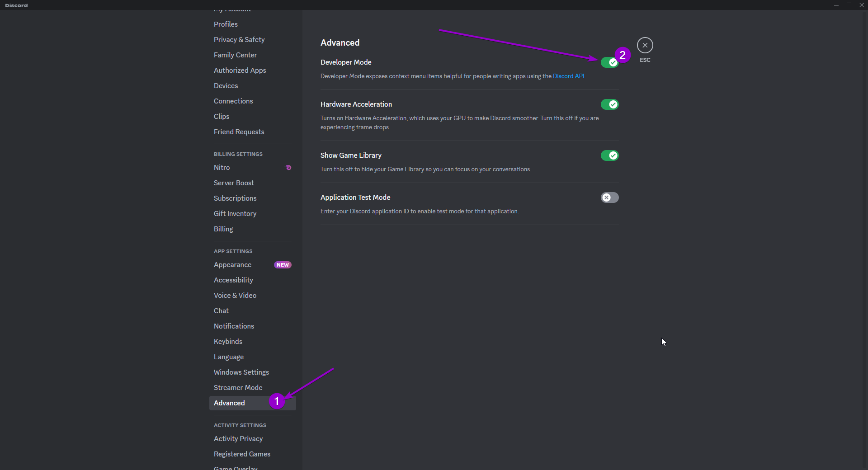Image resolution: width=868 pixels, height=470 pixels.
Task: Enable Application Test Mode
Action: click(x=609, y=197)
